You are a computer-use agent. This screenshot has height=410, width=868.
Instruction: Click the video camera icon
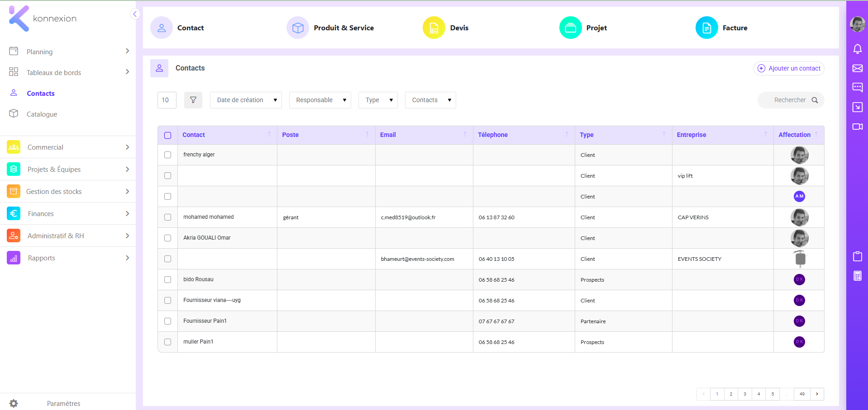(857, 127)
